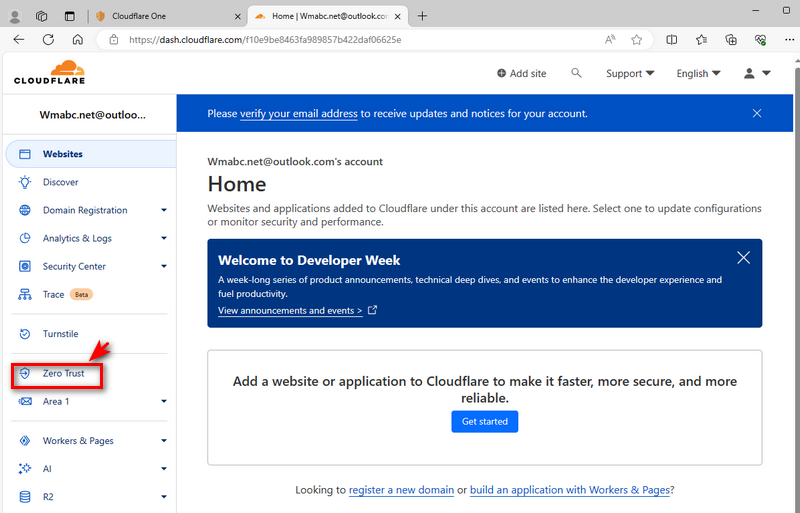
Task: Click the Area 1 envelope icon
Action: point(24,402)
